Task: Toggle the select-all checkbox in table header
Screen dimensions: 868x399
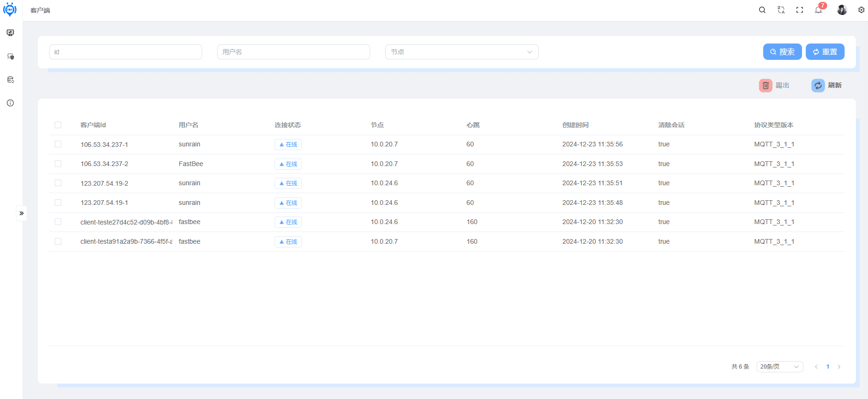Action: (58, 125)
